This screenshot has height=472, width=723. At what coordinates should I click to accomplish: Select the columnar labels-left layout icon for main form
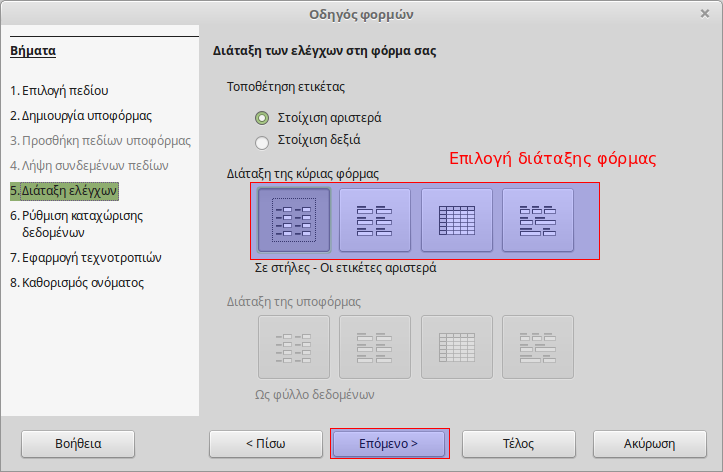point(294,220)
